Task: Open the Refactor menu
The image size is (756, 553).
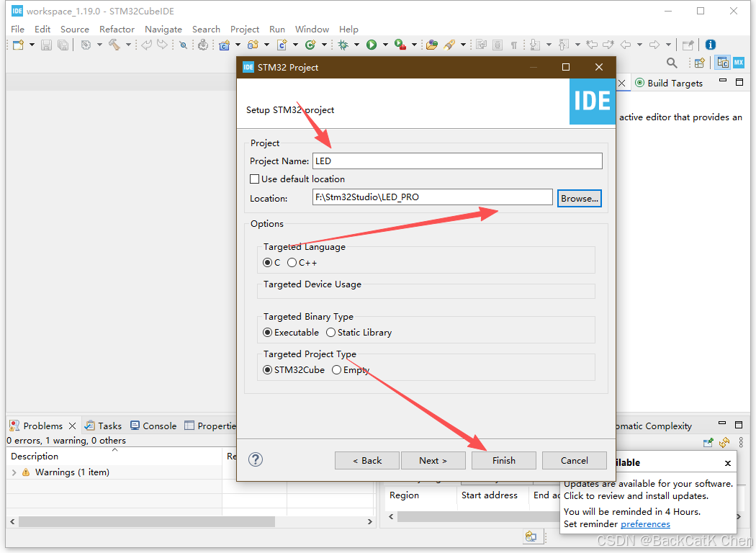Action: pyautogui.click(x=117, y=30)
